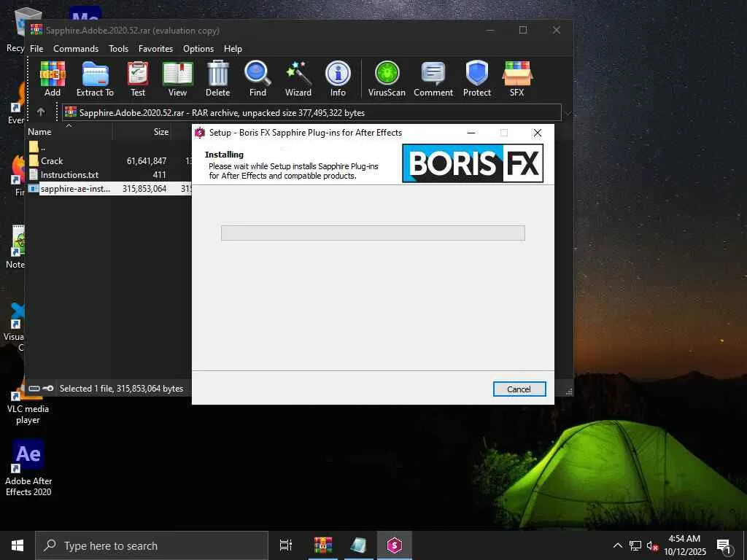
Task: Click the WinRAR title bar icon
Action: (x=36, y=30)
